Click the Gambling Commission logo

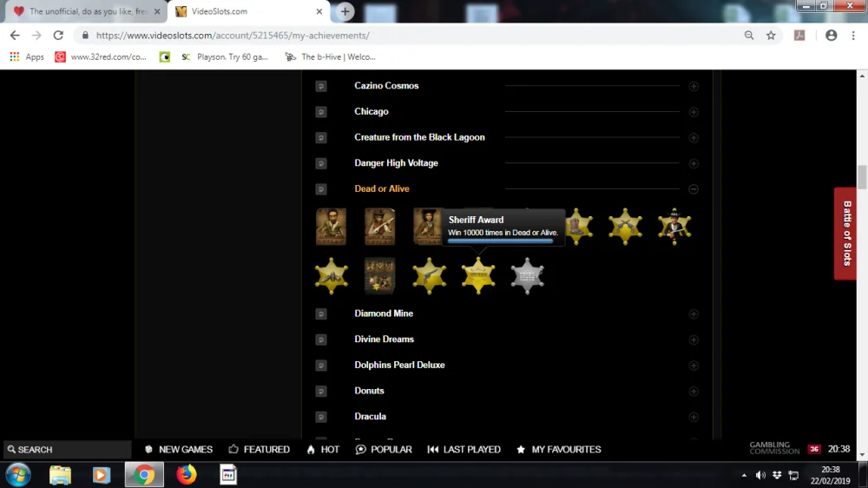coord(774,448)
